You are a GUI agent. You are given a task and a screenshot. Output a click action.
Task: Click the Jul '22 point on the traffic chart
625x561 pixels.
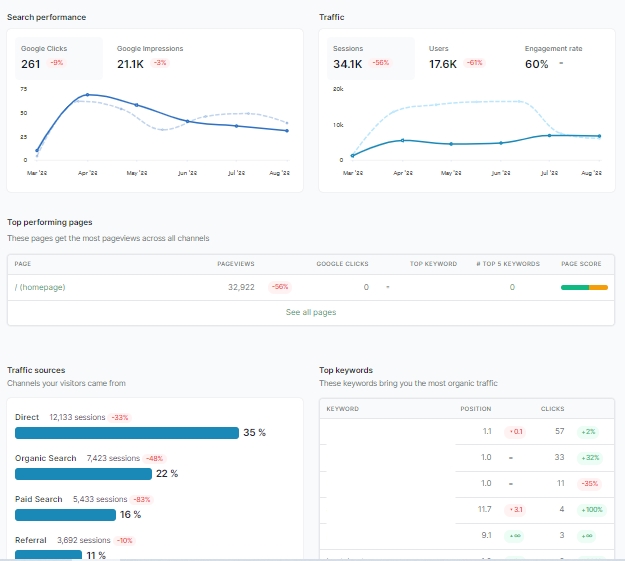(x=549, y=136)
